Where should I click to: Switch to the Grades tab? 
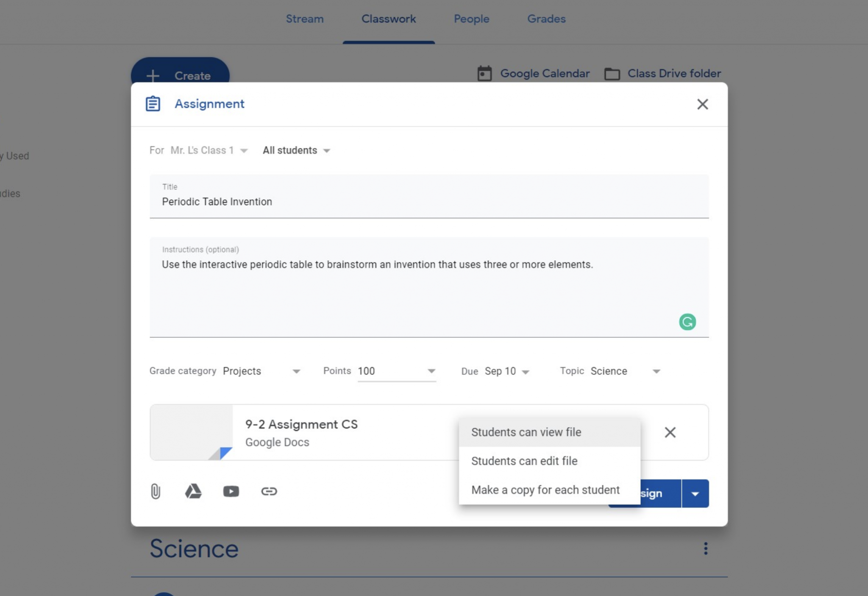[545, 19]
